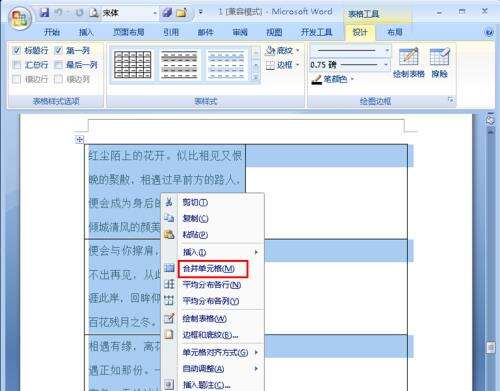Open the 引用 ribbon tab
This screenshot has width=500, height=391.
(x=171, y=32)
